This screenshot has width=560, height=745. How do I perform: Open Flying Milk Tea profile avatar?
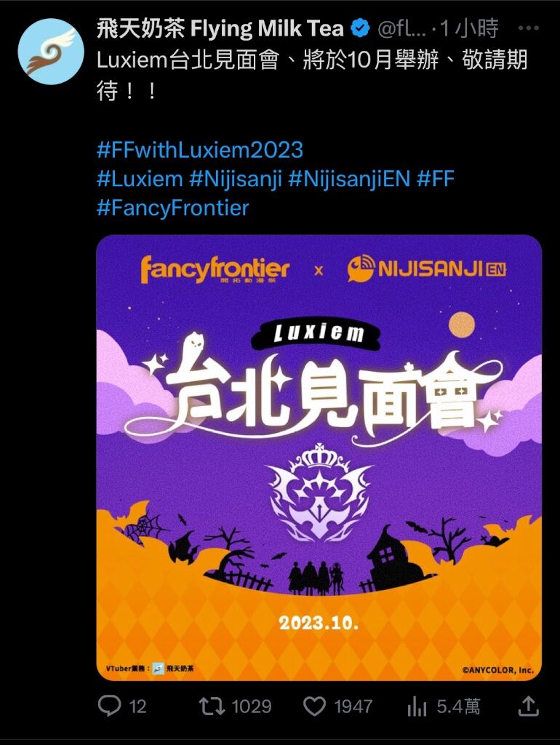pyautogui.click(x=51, y=52)
